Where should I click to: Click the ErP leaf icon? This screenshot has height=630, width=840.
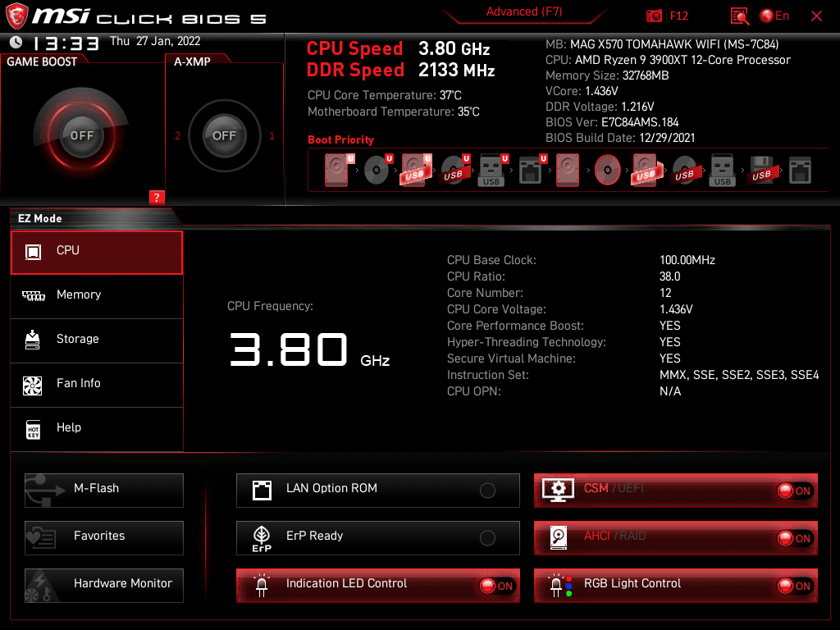[262, 538]
